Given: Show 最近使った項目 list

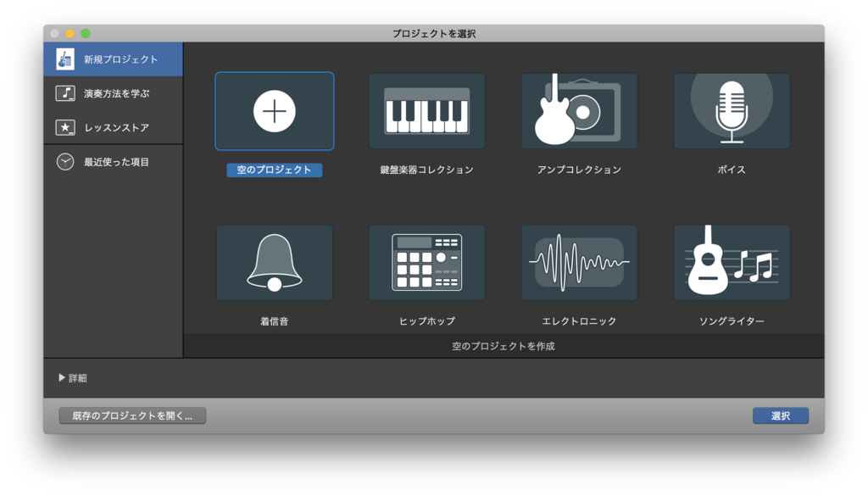Looking at the screenshot, I should point(114,162).
